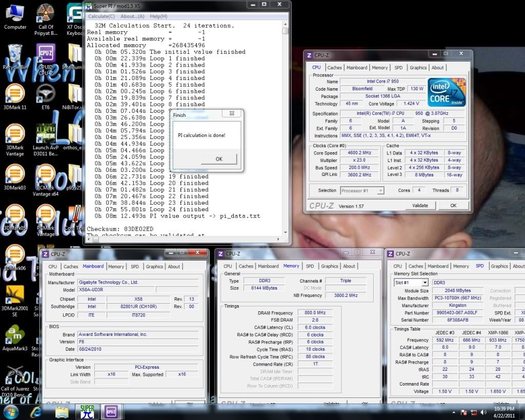Open the IntelBurn folder on the desktop
This screenshot has width=525, height=420.
click(x=73, y=57)
